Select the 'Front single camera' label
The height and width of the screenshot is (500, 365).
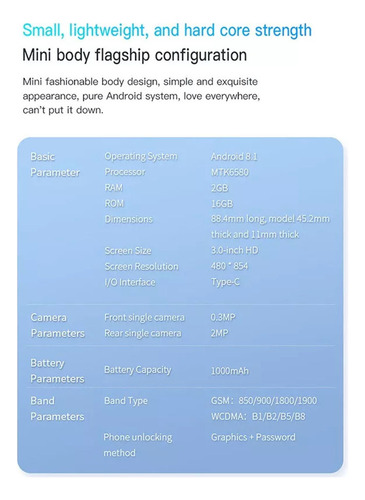tap(144, 317)
